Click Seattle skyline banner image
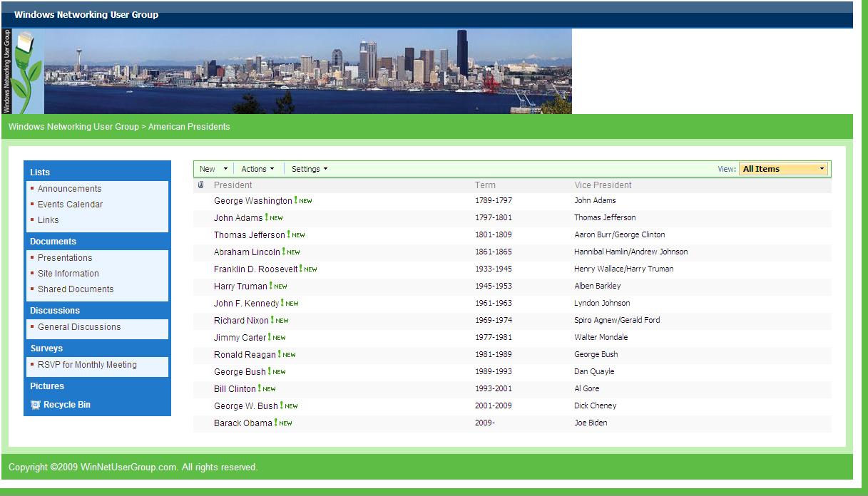The height and width of the screenshot is (496, 868). (308, 71)
